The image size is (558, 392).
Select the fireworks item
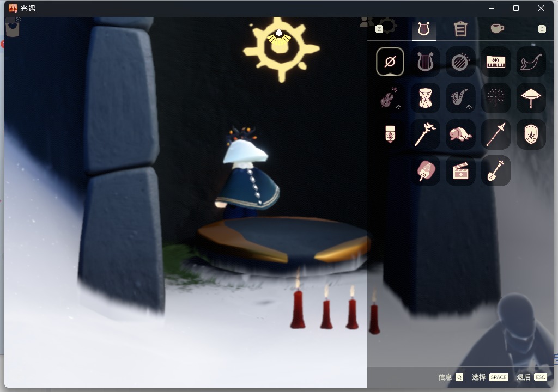point(496,98)
